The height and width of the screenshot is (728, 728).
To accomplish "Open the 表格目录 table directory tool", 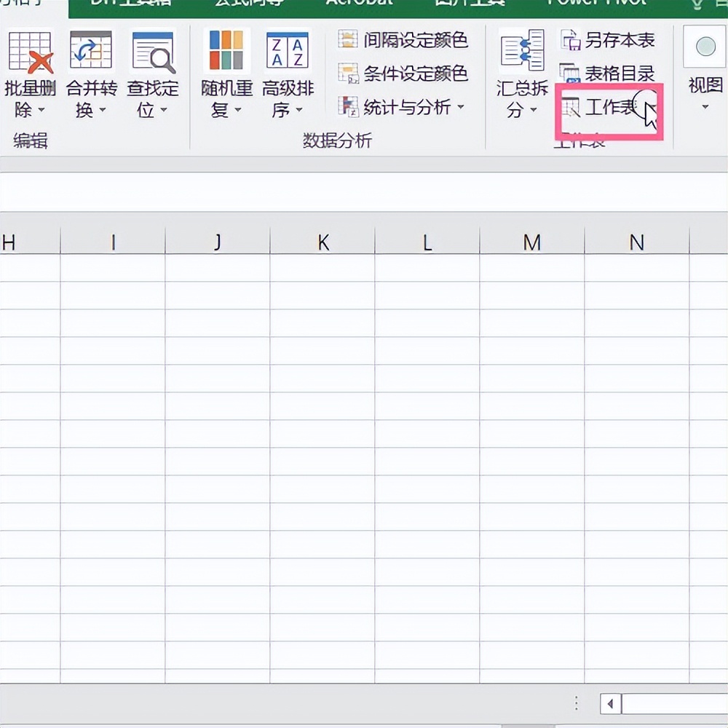I will [x=612, y=74].
